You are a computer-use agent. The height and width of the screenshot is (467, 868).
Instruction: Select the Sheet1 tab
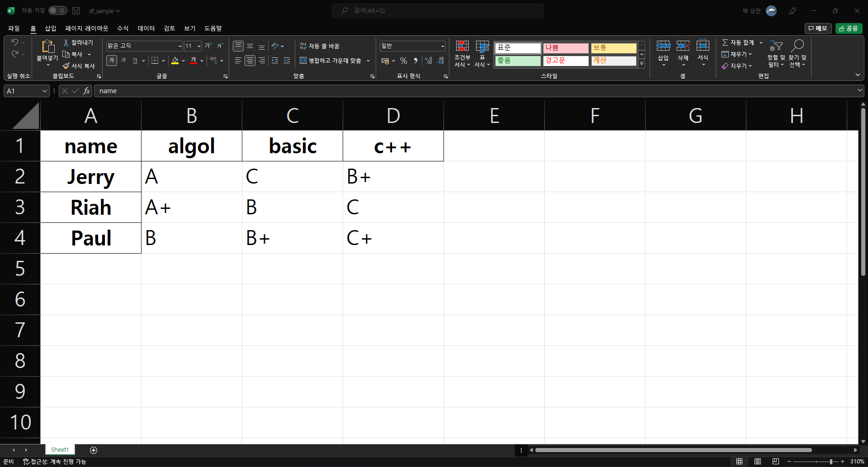tap(60, 450)
